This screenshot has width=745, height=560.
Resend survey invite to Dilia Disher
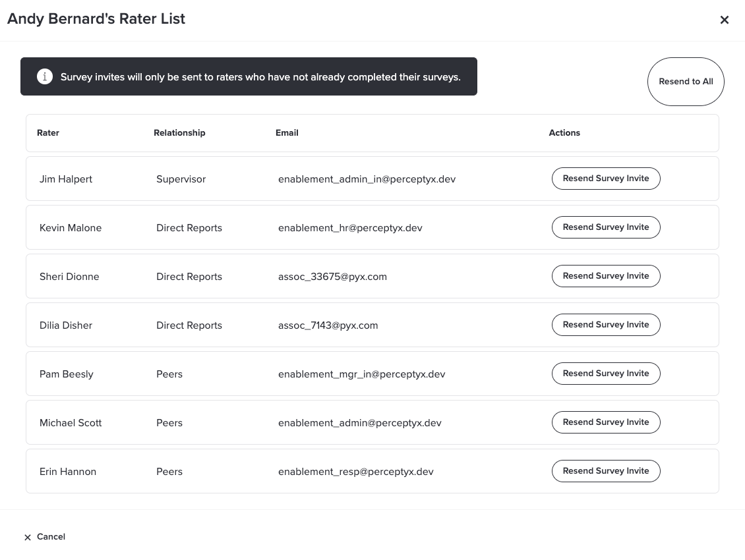pos(606,325)
